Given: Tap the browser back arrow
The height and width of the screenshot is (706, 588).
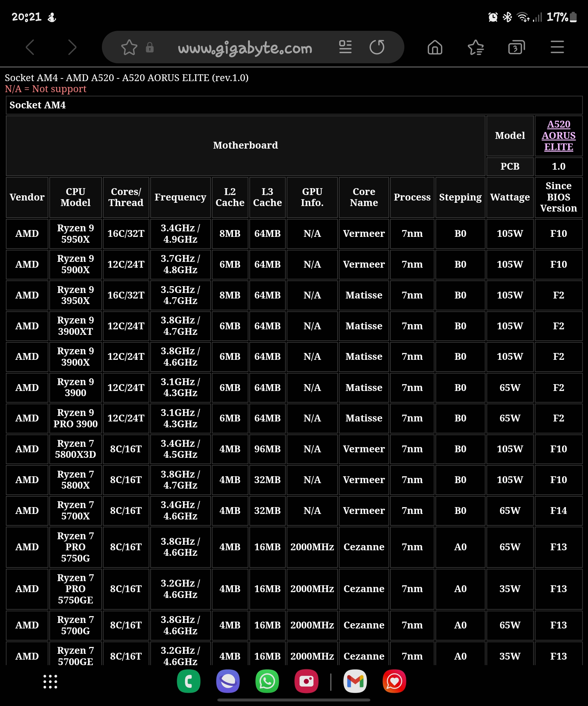Looking at the screenshot, I should [30, 47].
